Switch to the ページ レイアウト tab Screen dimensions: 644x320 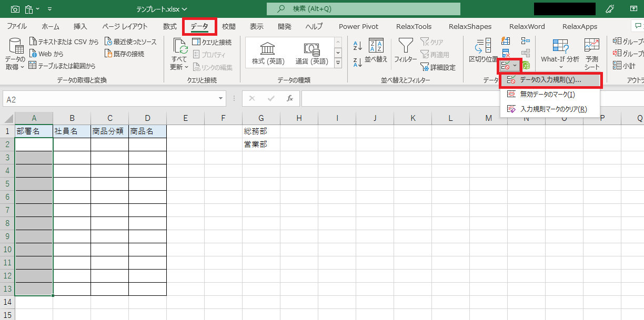coord(125,26)
